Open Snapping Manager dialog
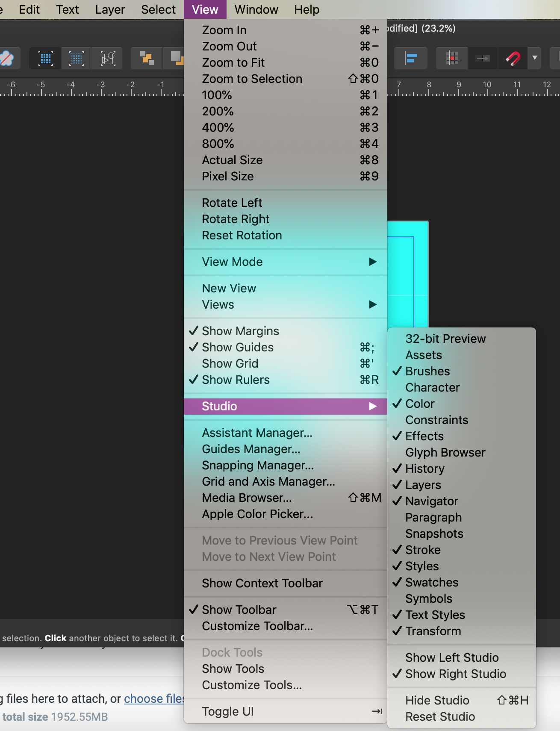This screenshot has width=560, height=731. pos(286,465)
